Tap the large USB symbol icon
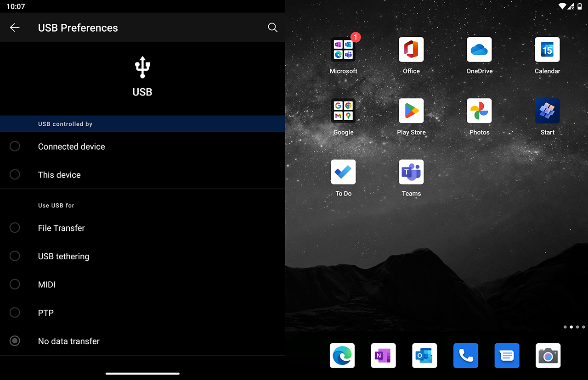 142,67
